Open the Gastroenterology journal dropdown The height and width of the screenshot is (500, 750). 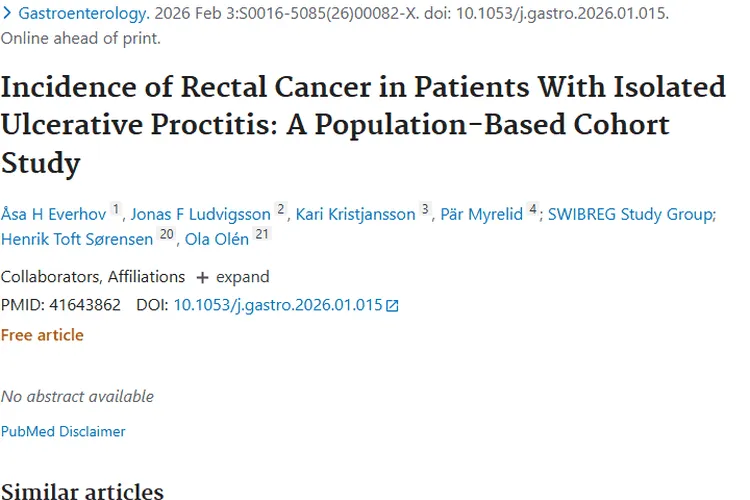tap(84, 15)
